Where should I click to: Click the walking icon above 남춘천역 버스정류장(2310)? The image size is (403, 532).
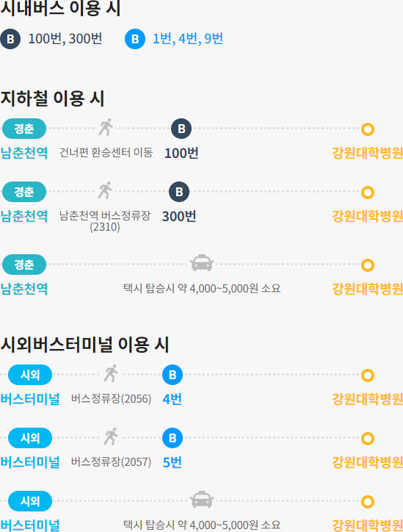click(x=105, y=190)
